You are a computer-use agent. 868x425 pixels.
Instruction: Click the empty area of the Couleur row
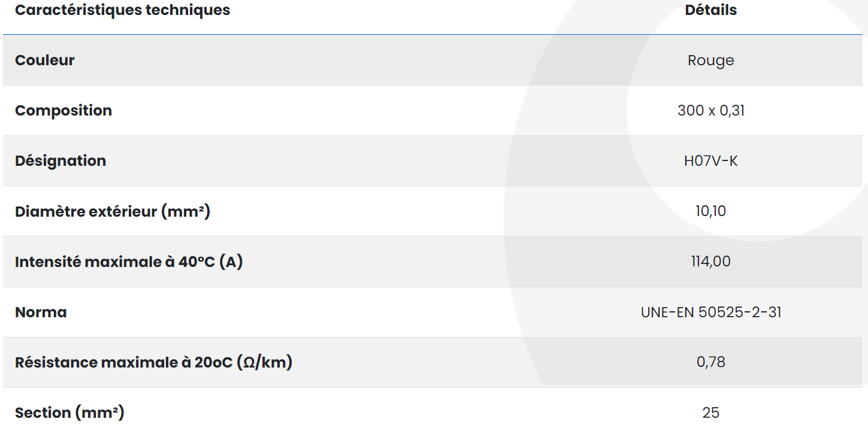[x=359, y=60]
